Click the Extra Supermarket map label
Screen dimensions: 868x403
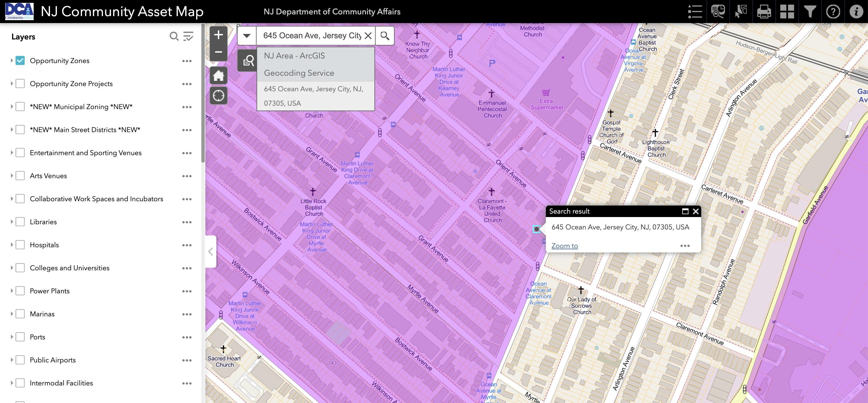point(546,104)
